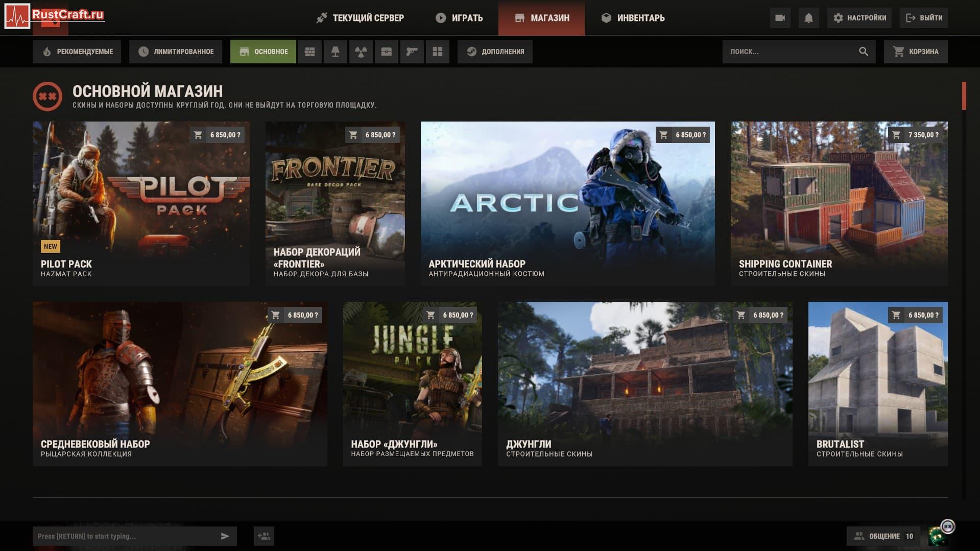Add Shipping Container to cart for 7 350,00
Screen dimensions: 980x551
pos(916,135)
